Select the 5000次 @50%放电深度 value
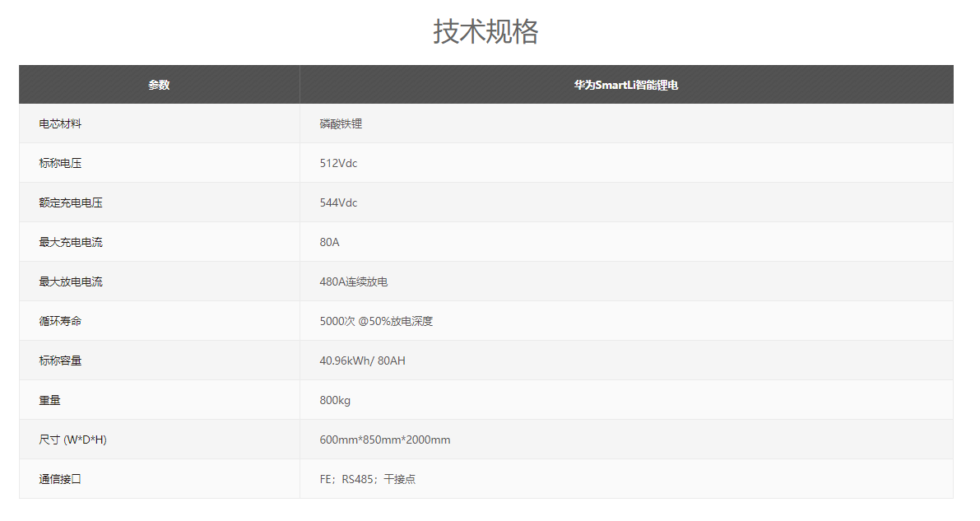 (x=376, y=321)
